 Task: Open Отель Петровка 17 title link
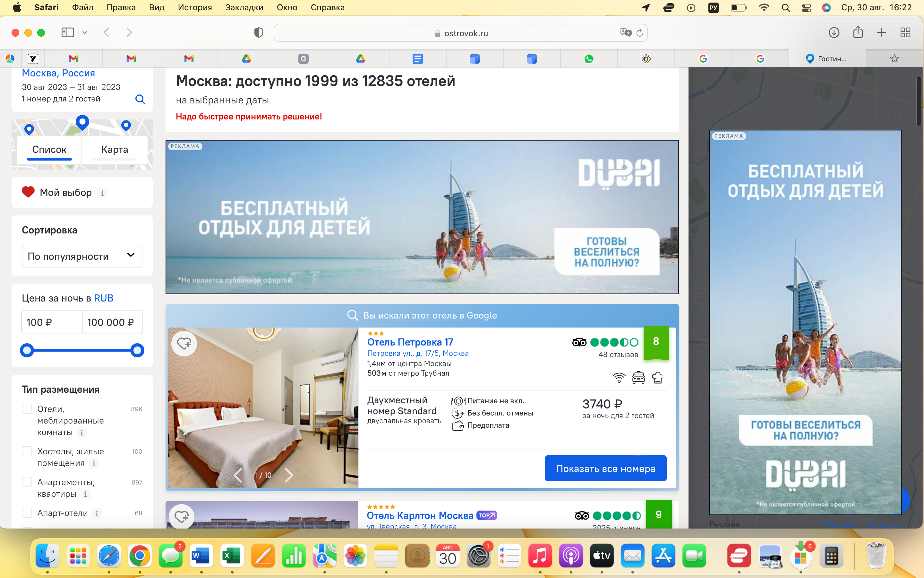(x=410, y=342)
